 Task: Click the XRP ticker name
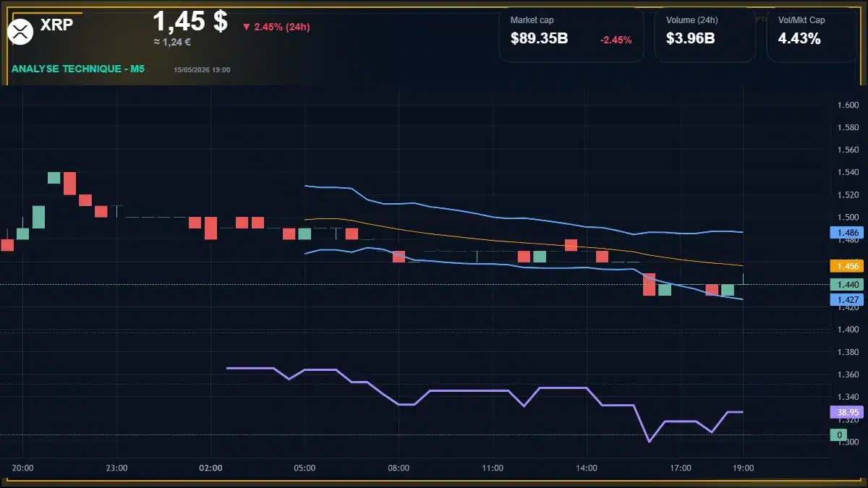pyautogui.click(x=56, y=25)
